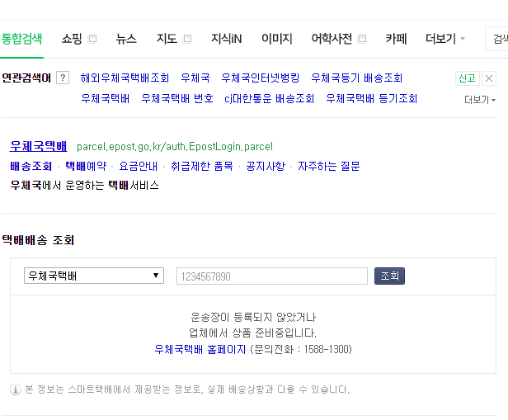
Task: Click the 조회 search button
Action: (389, 276)
